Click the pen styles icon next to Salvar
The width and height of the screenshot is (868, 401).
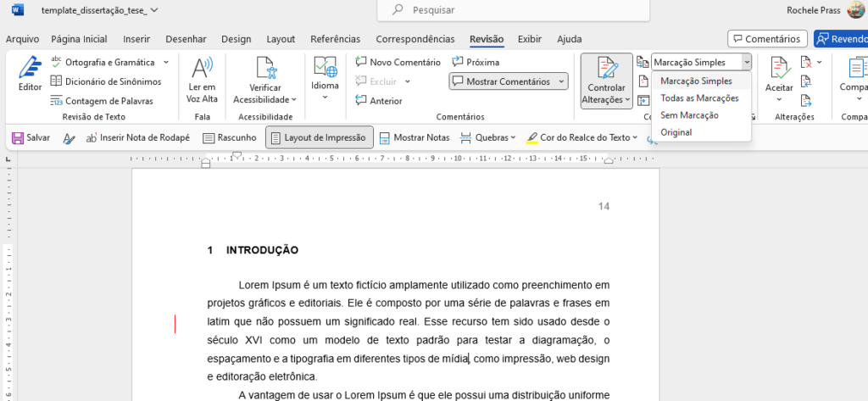click(69, 138)
